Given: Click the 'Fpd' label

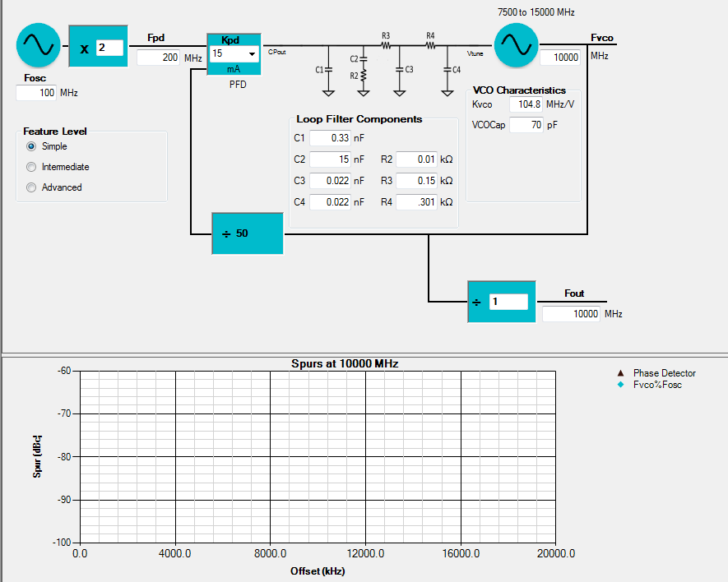Looking at the screenshot, I should pos(156,38).
